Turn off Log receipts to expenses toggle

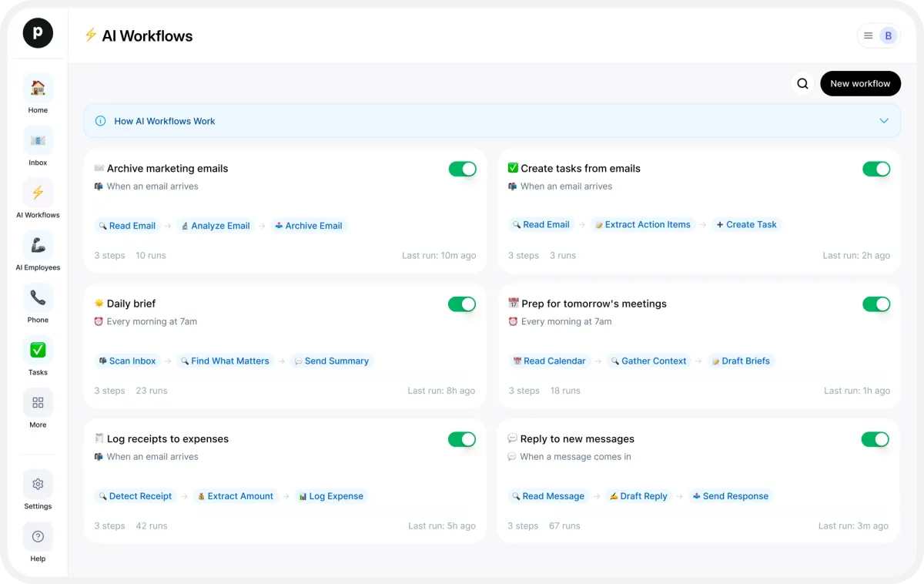click(462, 439)
